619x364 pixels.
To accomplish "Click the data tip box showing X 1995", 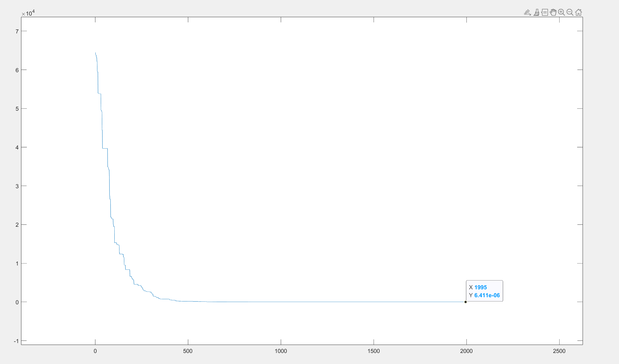I will click(485, 291).
